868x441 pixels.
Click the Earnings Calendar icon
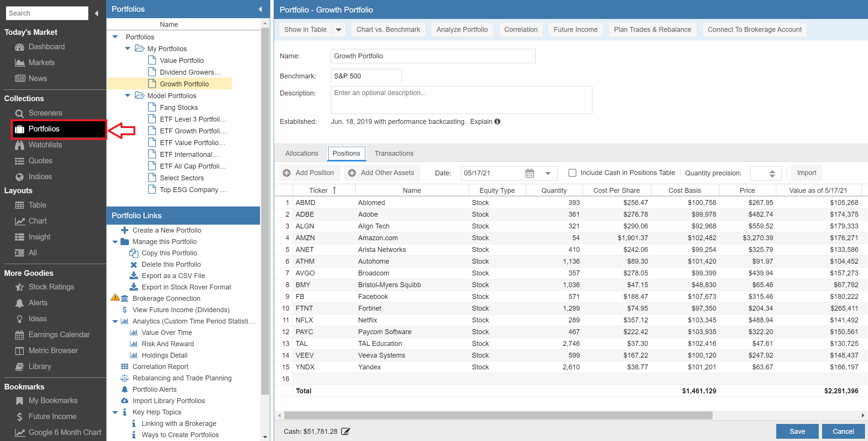19,335
